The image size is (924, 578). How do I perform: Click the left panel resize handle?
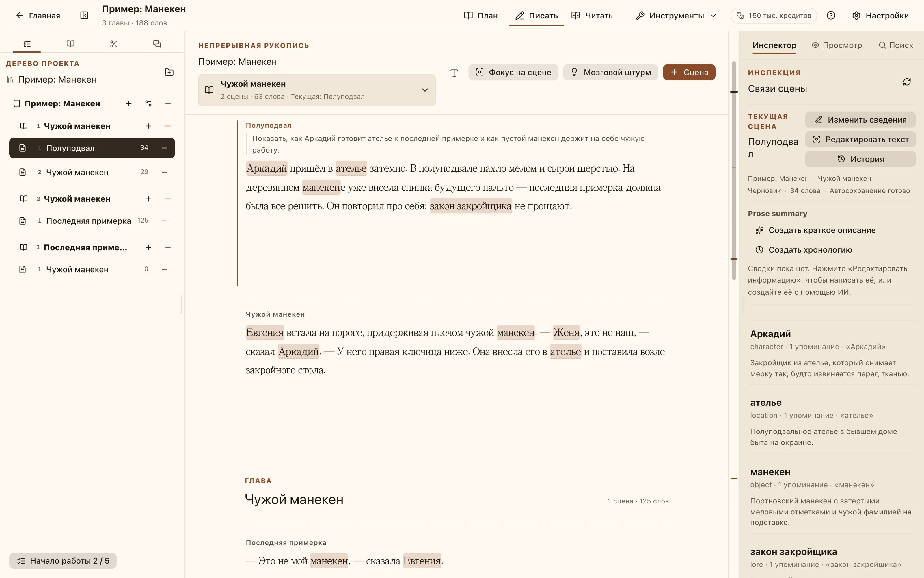pyautogui.click(x=182, y=305)
